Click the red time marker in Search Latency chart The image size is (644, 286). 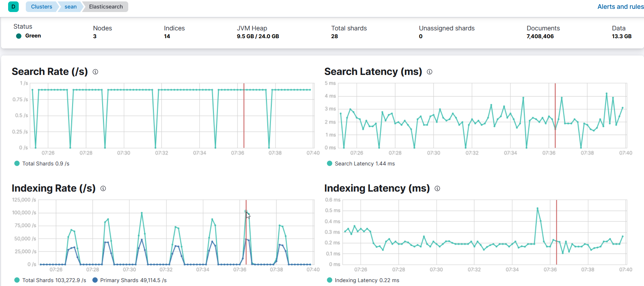click(555, 116)
